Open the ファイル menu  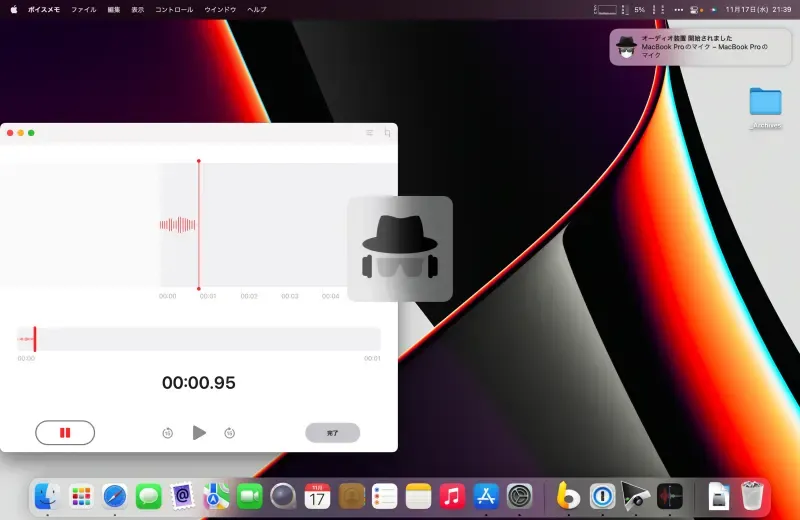[x=84, y=9]
